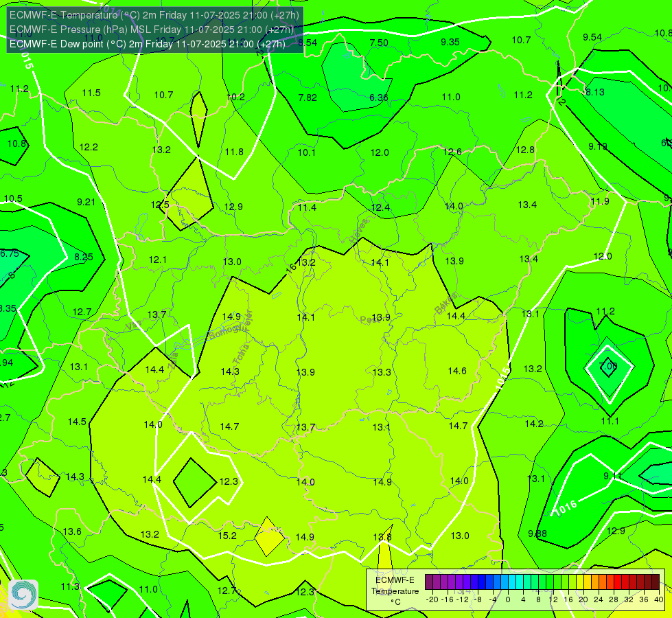Viewport: 672px width, 618px height.
Task: Click the 9.11 temperature value
Action: (x=612, y=476)
